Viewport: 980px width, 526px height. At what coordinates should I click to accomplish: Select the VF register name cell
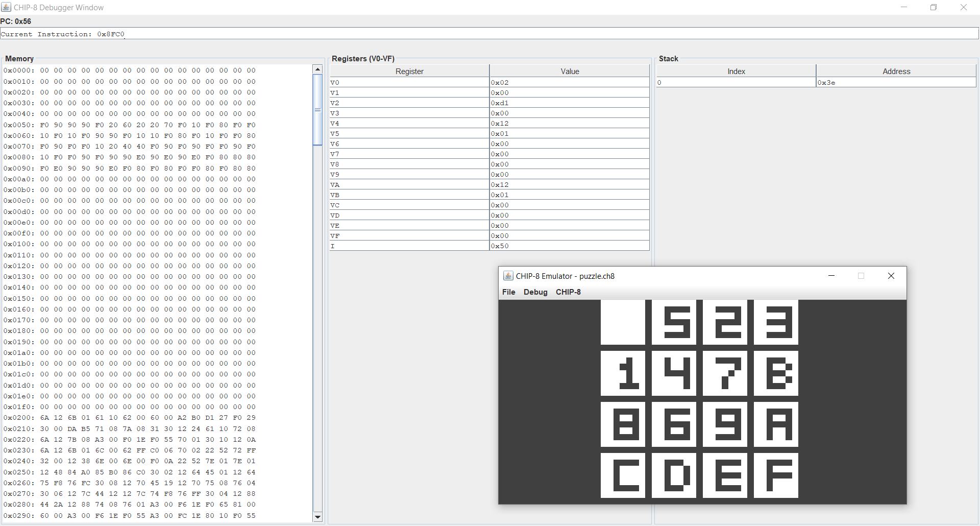409,235
